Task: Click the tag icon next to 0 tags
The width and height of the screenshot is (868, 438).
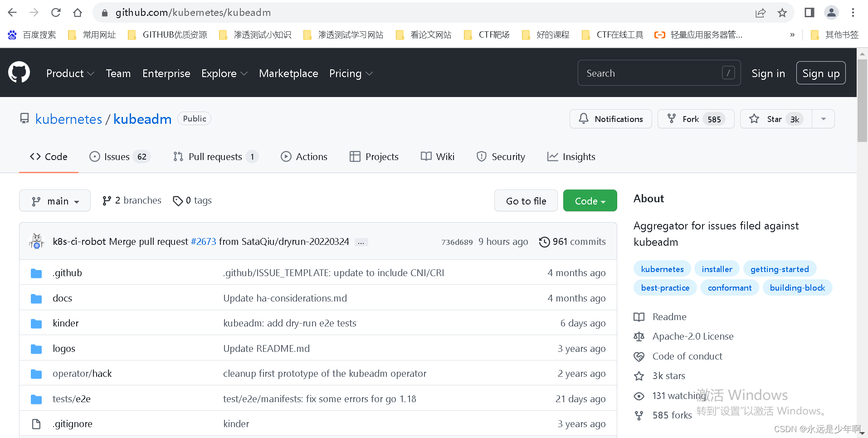Action: 178,200
